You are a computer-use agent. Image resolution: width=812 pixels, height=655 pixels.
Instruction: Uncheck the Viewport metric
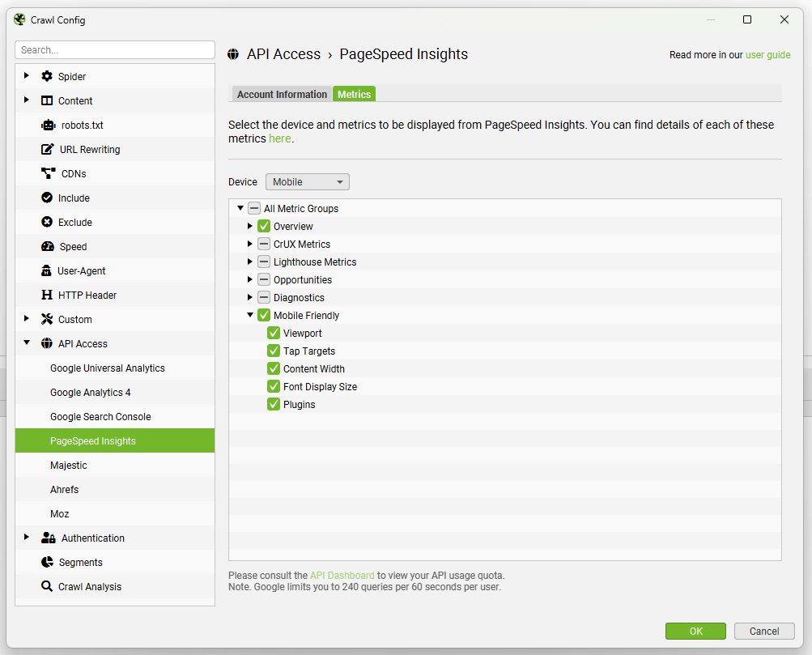(x=274, y=333)
